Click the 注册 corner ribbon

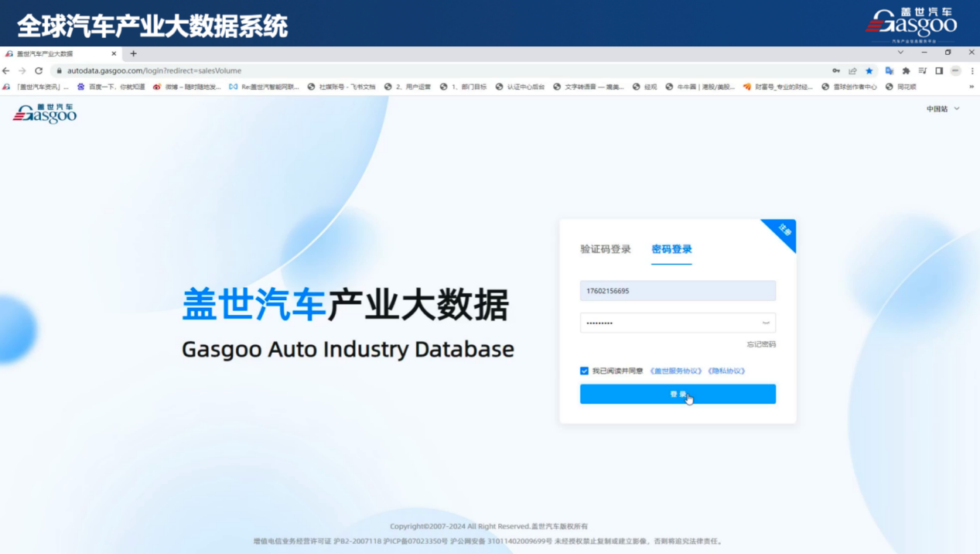[x=784, y=230]
